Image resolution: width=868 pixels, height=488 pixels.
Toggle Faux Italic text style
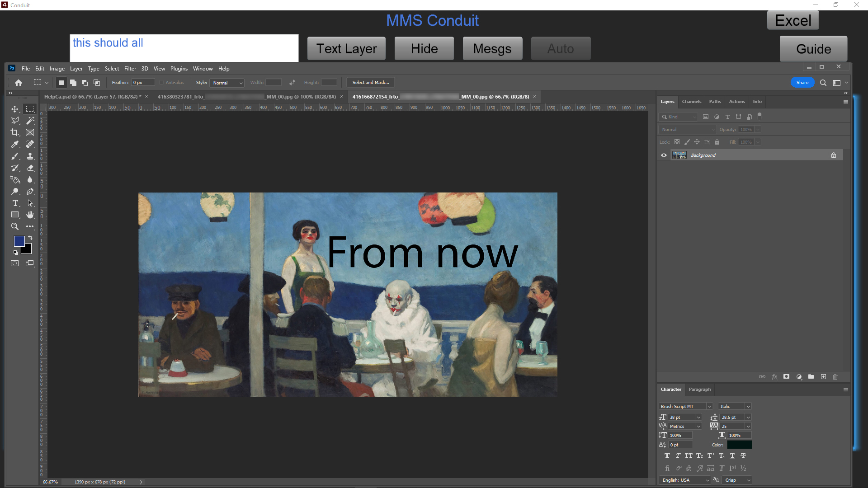click(678, 456)
